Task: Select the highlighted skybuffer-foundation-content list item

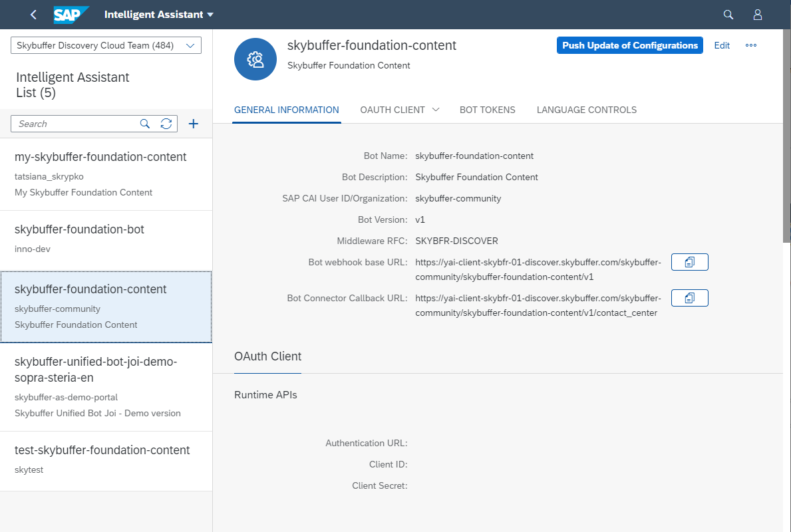Action: coord(106,307)
